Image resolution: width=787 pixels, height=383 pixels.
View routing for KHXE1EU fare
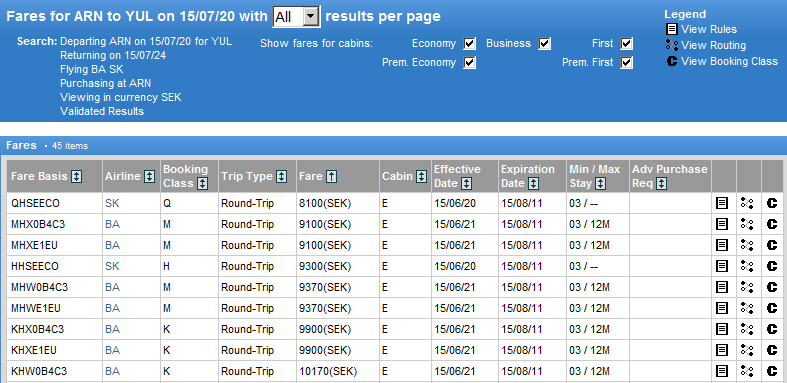tap(747, 350)
